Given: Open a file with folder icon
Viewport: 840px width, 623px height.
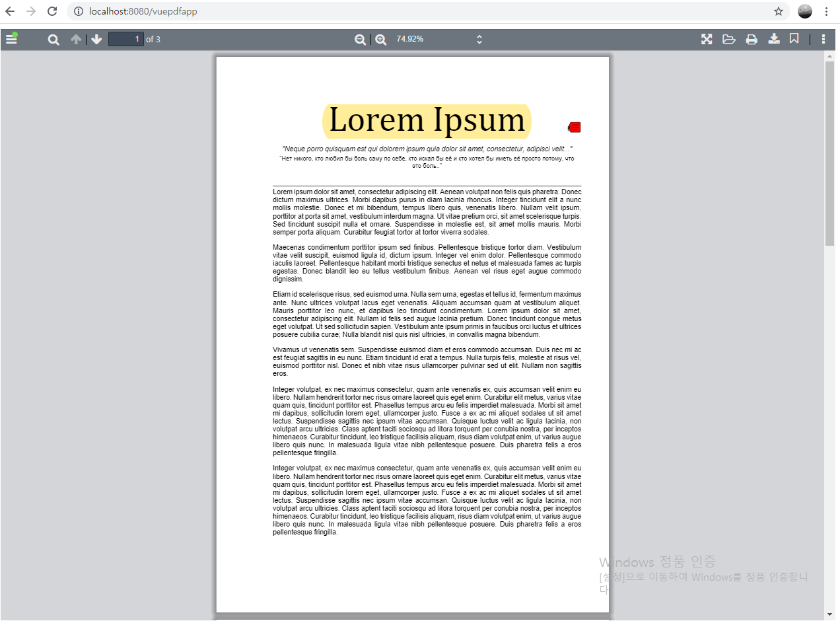Looking at the screenshot, I should pos(729,40).
